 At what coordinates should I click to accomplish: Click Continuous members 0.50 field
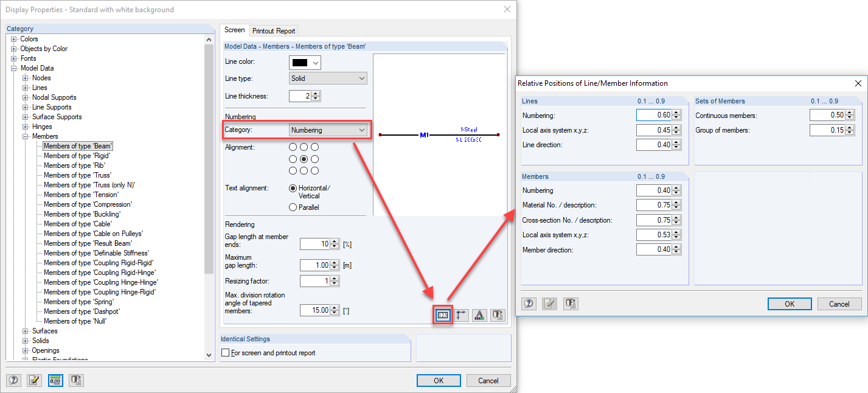[832, 115]
